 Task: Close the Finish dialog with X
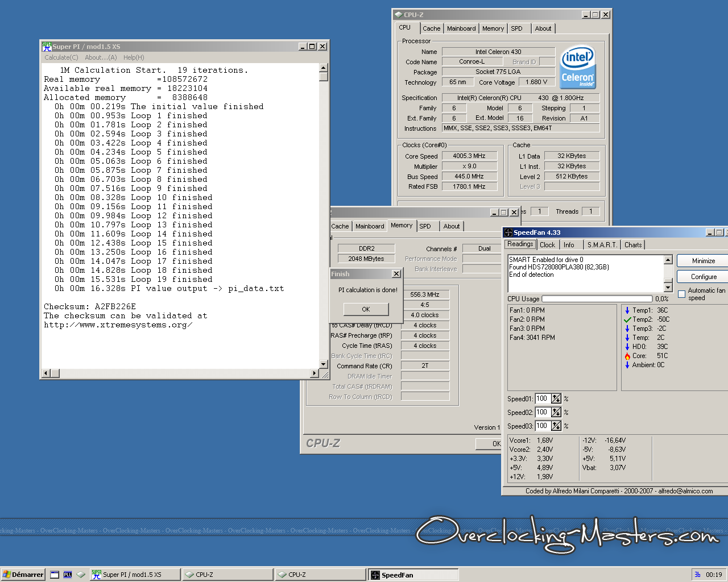click(x=396, y=274)
